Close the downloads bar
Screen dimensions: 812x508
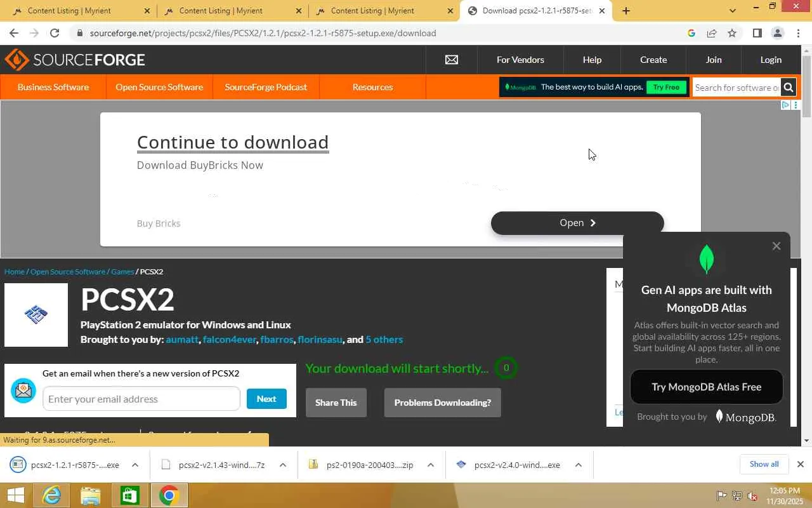click(801, 464)
